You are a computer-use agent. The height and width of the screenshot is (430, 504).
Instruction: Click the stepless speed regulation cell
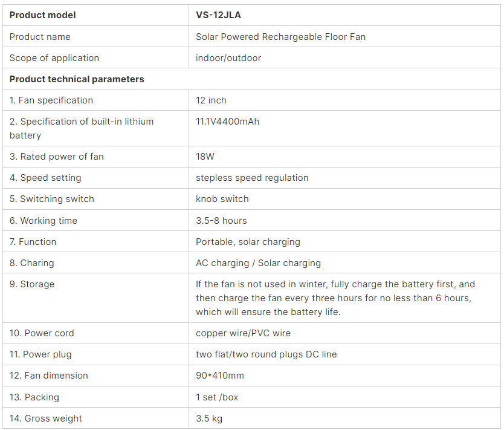344,178
